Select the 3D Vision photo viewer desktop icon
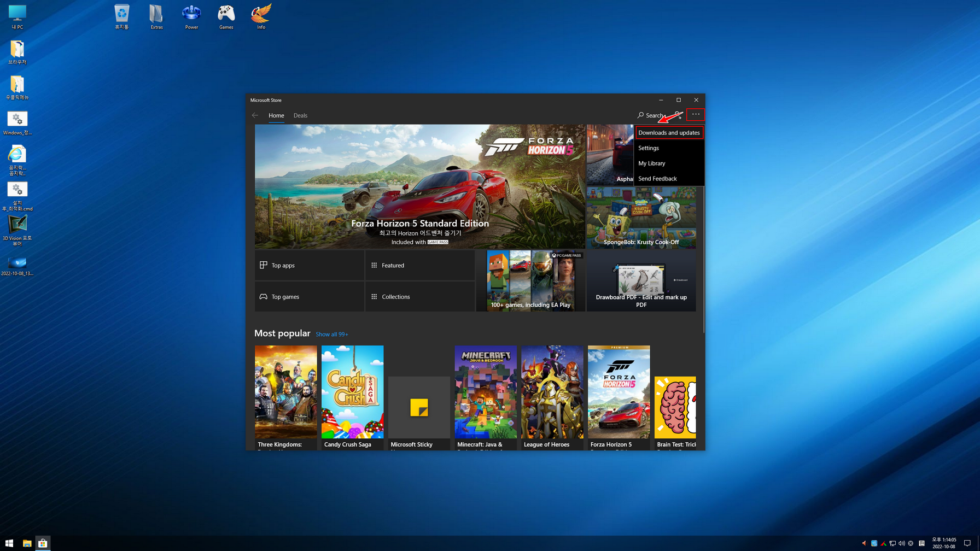The width and height of the screenshot is (980, 551). coord(17,230)
